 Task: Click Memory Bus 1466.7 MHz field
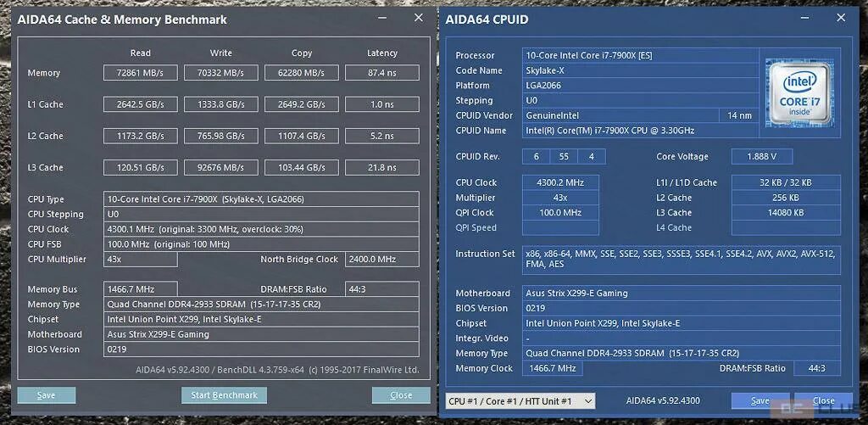[x=141, y=288]
